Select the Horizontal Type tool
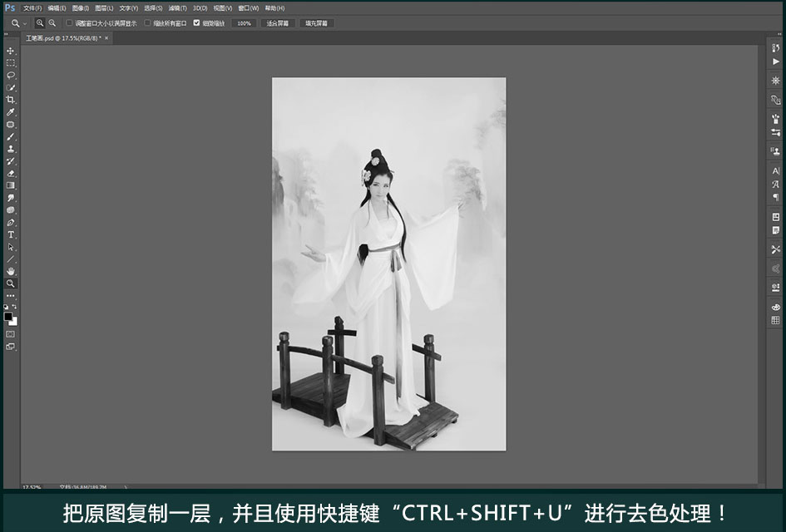The image size is (786, 532). point(11,234)
